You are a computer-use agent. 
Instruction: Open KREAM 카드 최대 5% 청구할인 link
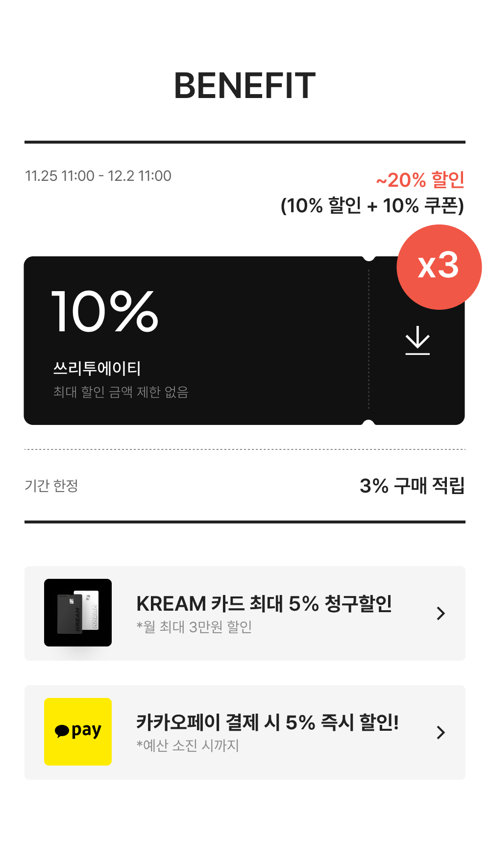(x=264, y=604)
